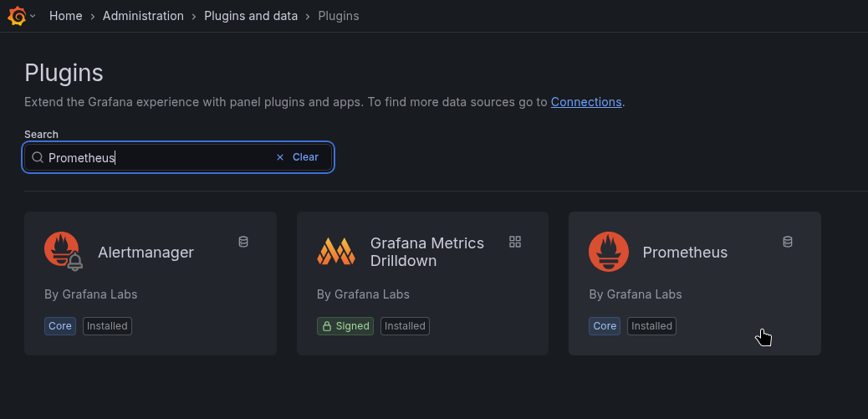Go to Home breadcrumb
Screen dimensions: 868x419
coord(65,16)
